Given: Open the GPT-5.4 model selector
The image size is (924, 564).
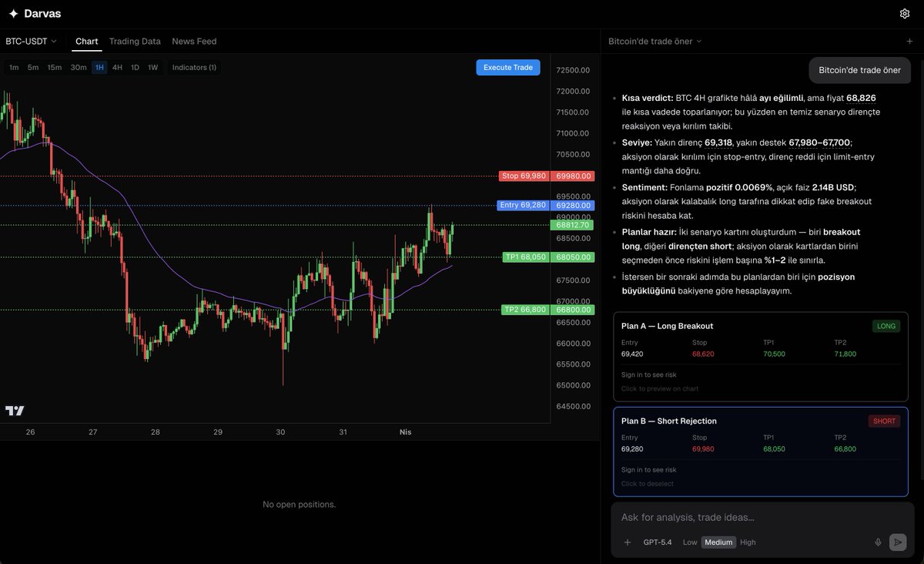Looking at the screenshot, I should (658, 542).
